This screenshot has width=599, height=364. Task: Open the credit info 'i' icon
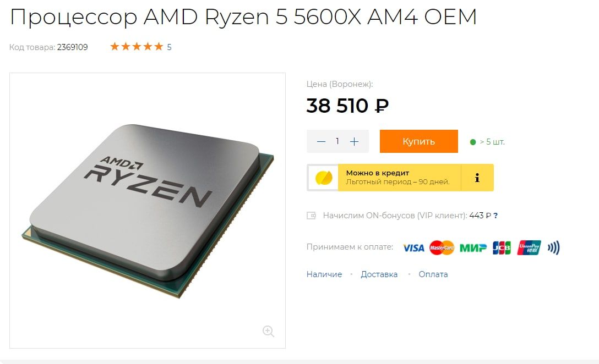pyautogui.click(x=477, y=178)
